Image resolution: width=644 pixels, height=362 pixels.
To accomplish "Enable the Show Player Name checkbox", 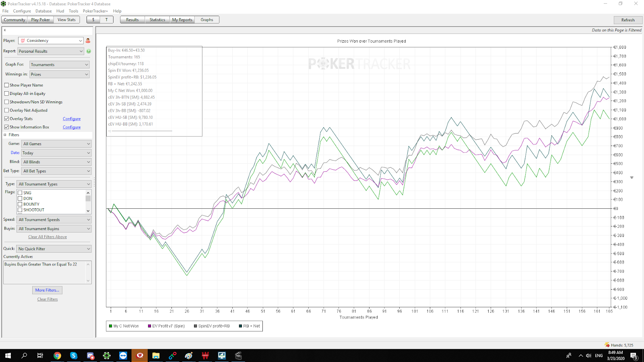I will point(7,85).
